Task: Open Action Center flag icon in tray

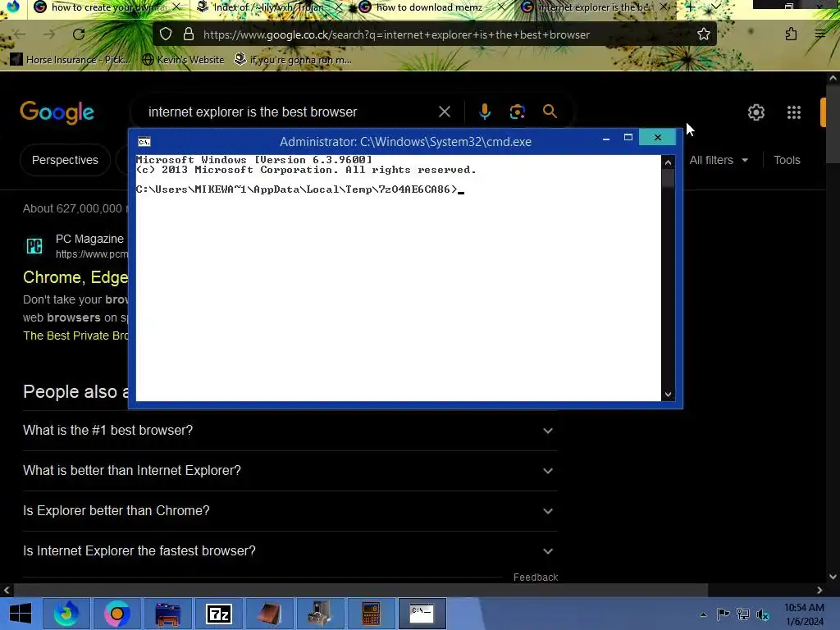Action: point(724,614)
